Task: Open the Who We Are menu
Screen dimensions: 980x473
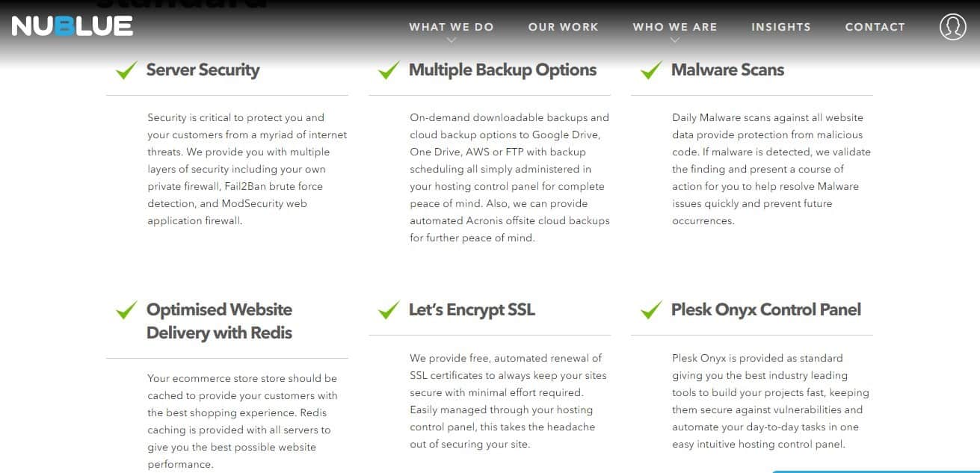Action: [x=674, y=27]
